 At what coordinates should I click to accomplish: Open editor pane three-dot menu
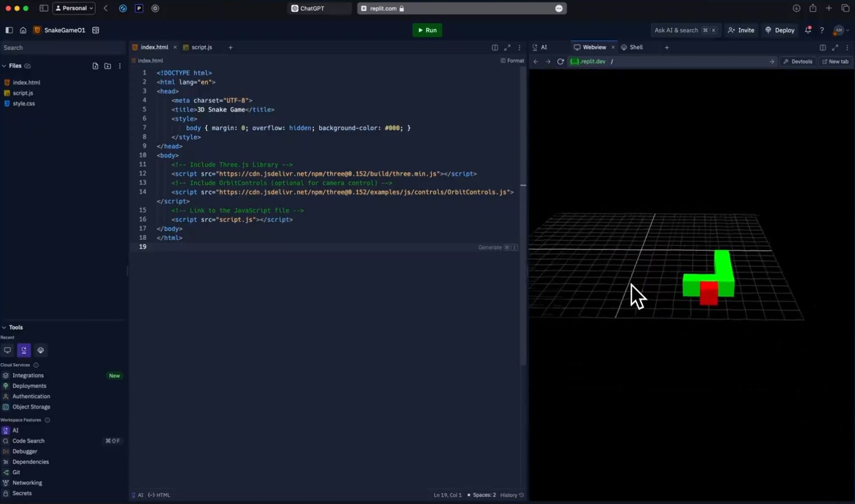pos(519,47)
